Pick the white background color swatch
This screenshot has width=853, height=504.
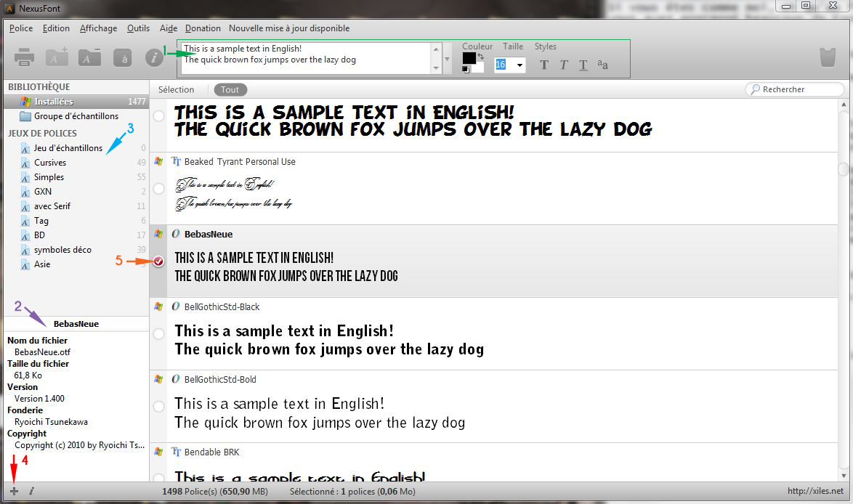coord(479,68)
